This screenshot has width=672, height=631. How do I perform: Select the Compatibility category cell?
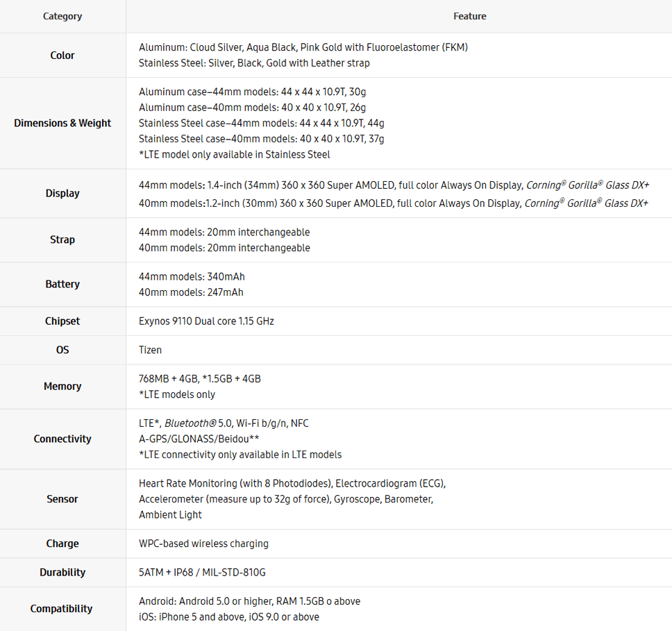click(x=62, y=609)
